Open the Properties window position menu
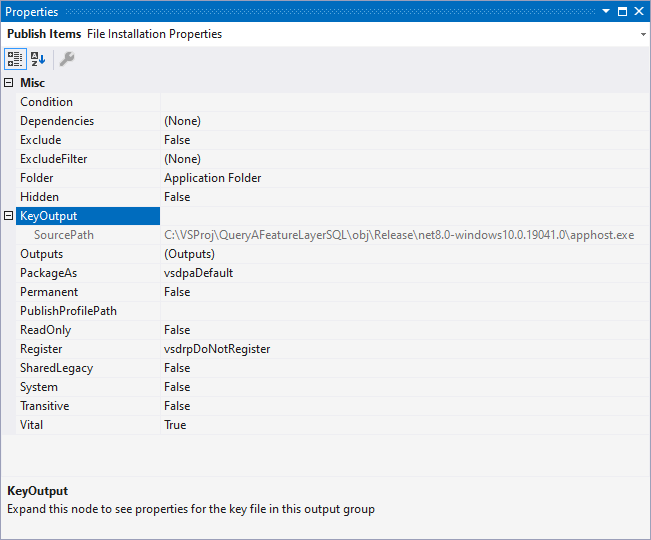Viewport: 651px width, 540px height. [605, 11]
